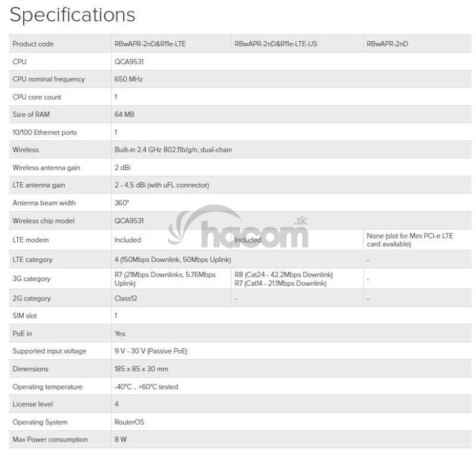This screenshot has width=476, height=454.
Task: Select the RBwAPR-2nD&R11e-LTE-US product code
Action: pyautogui.click(x=275, y=44)
